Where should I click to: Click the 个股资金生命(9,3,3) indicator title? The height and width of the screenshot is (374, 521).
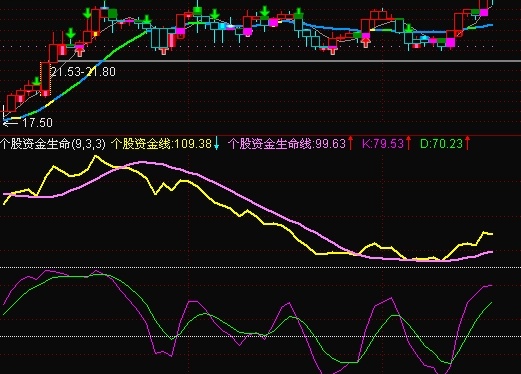[53, 144]
